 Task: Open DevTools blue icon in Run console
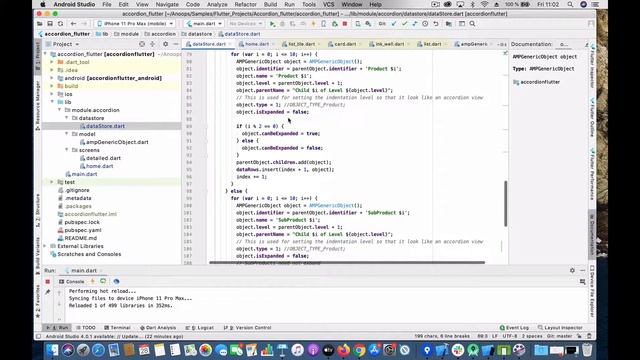pyautogui.click(x=116, y=281)
